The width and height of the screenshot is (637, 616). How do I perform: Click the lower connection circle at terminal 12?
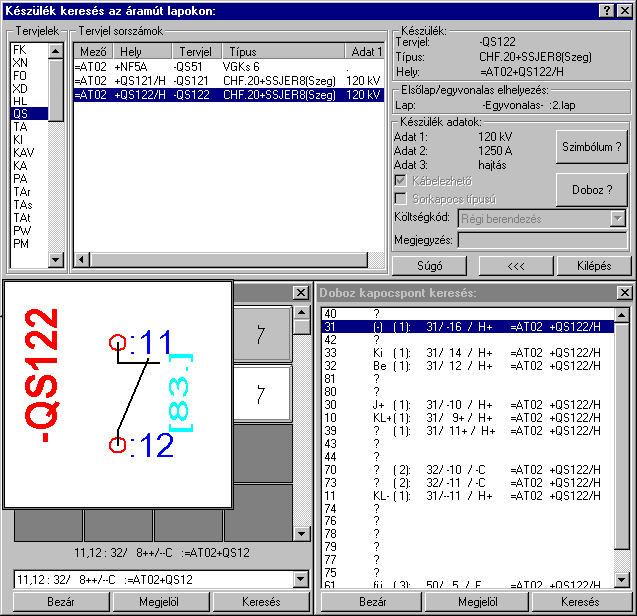(x=117, y=445)
